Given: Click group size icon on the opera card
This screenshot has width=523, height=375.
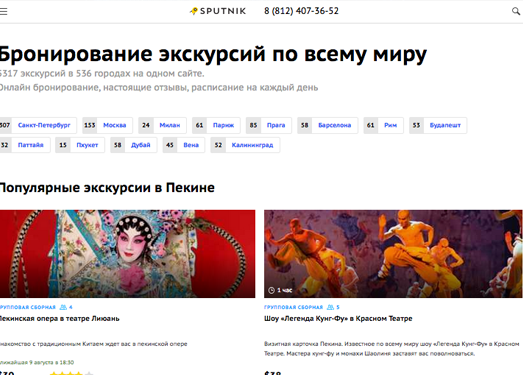Looking at the screenshot, I should tap(63, 307).
